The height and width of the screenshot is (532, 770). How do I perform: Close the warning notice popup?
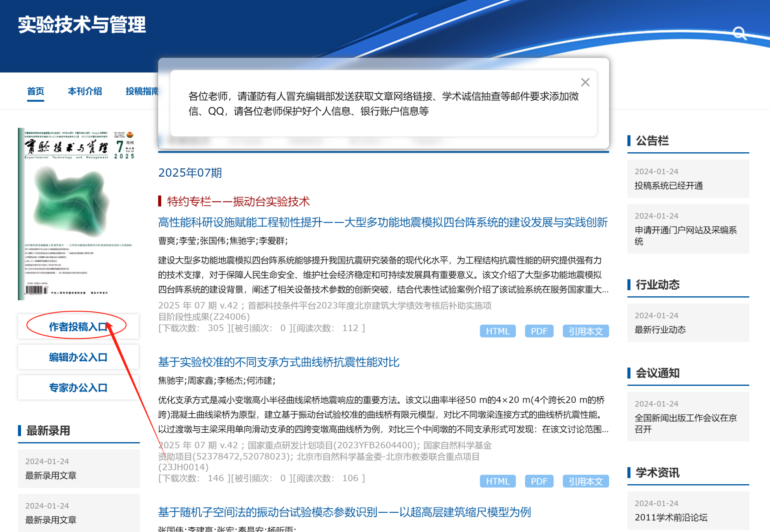[x=585, y=82]
